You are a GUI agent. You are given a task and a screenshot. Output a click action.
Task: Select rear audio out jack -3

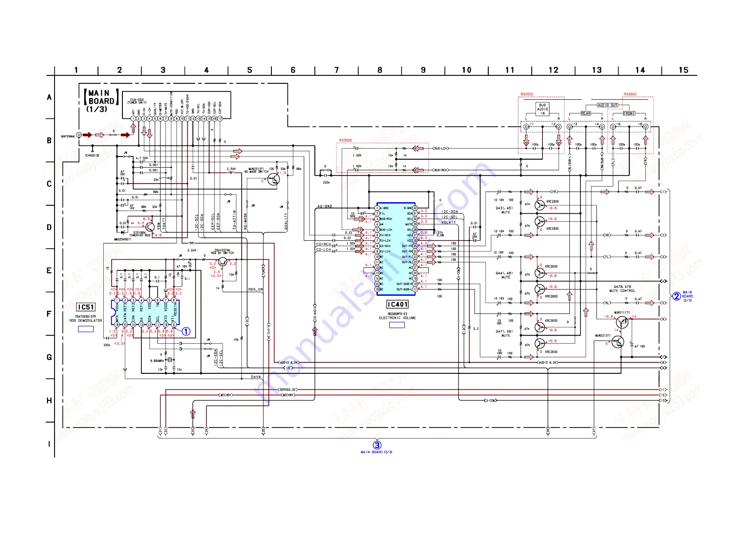click(570, 127)
